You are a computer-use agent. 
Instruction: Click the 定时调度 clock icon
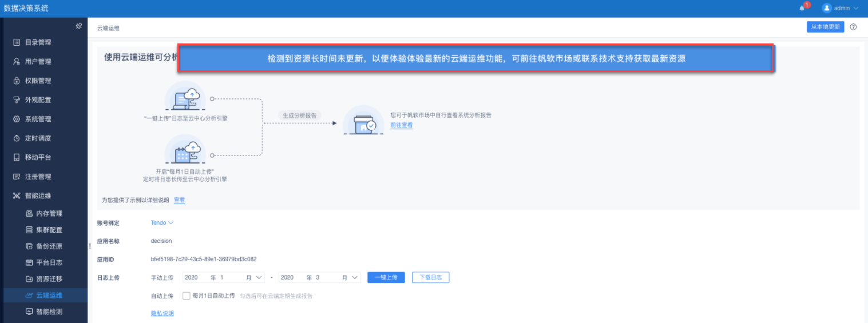click(x=17, y=138)
